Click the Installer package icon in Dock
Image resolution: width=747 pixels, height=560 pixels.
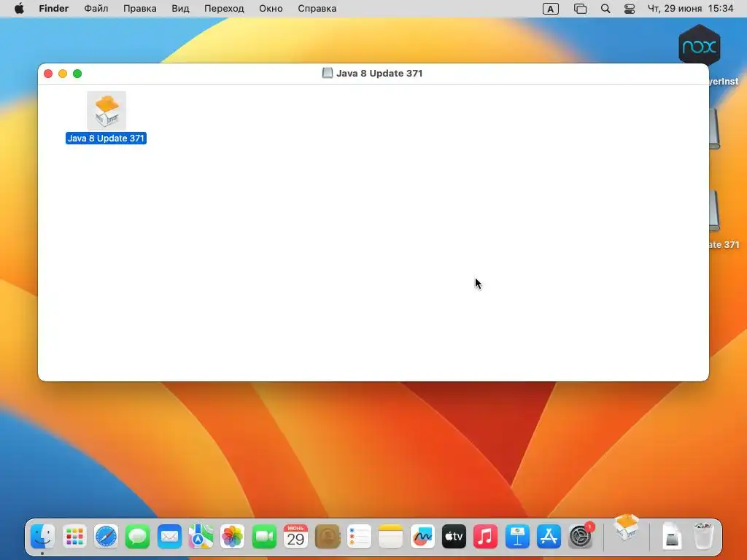point(626,528)
